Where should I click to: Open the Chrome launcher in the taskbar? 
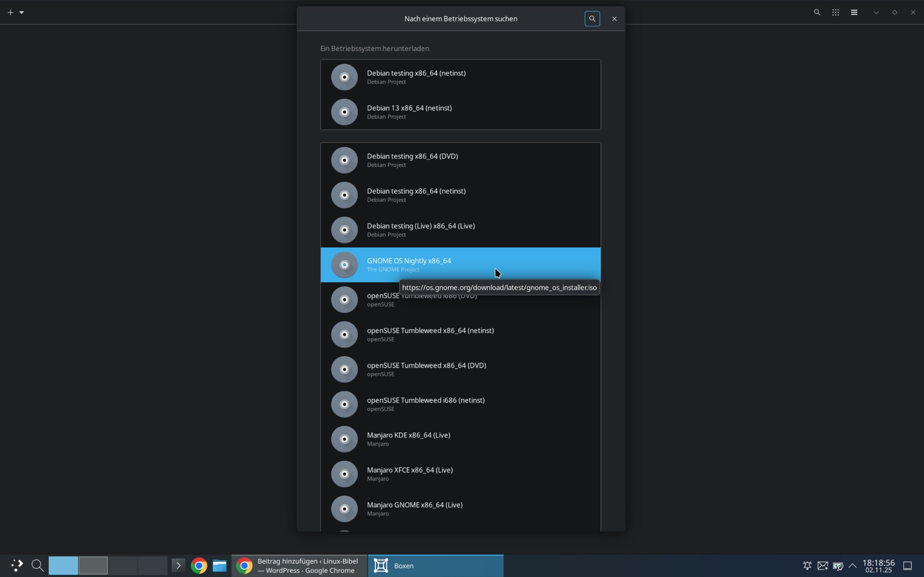pyautogui.click(x=199, y=565)
